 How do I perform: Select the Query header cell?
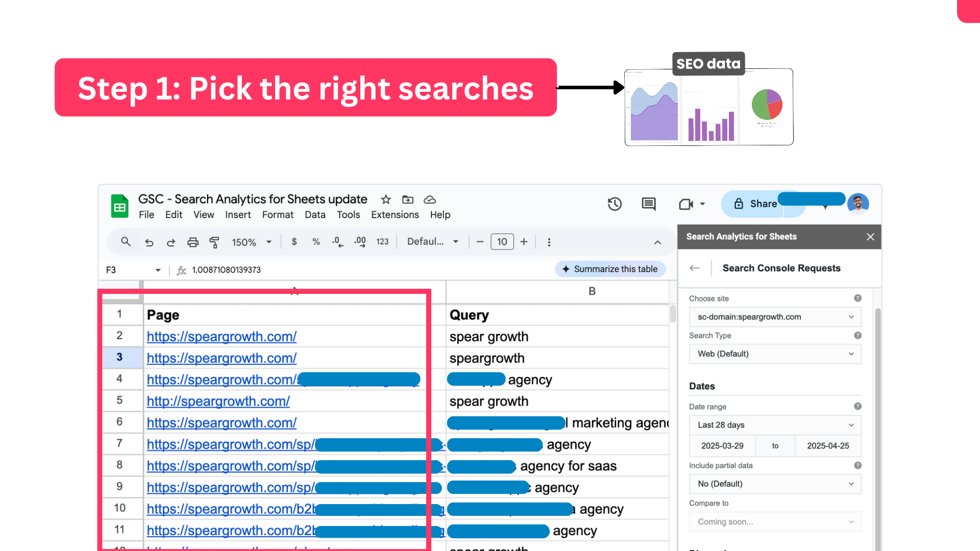pyautogui.click(x=557, y=315)
